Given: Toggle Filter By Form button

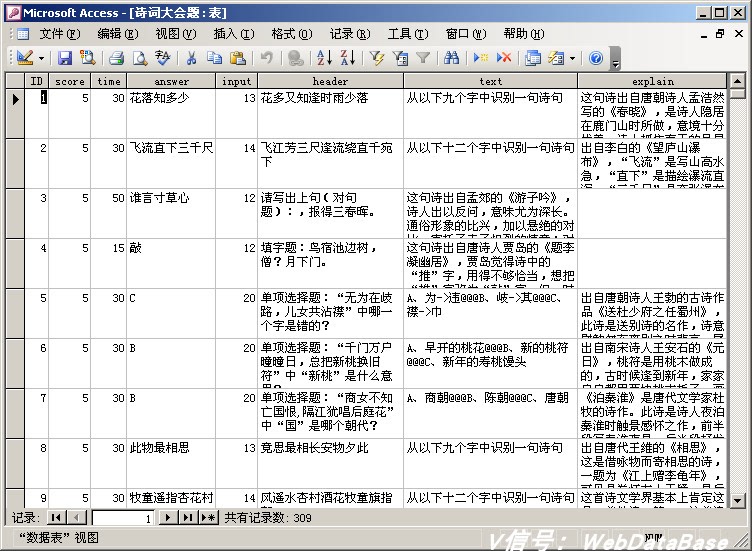Looking at the screenshot, I should pos(400,58).
